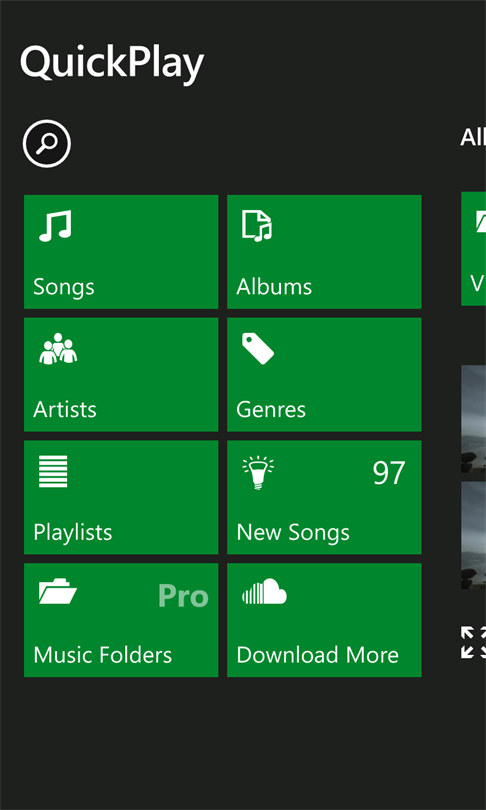Click the SoundCloud cloud icon

(264, 592)
